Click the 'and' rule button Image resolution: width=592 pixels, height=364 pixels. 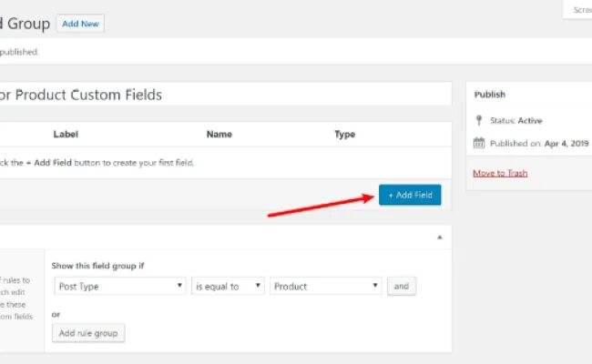pos(401,286)
